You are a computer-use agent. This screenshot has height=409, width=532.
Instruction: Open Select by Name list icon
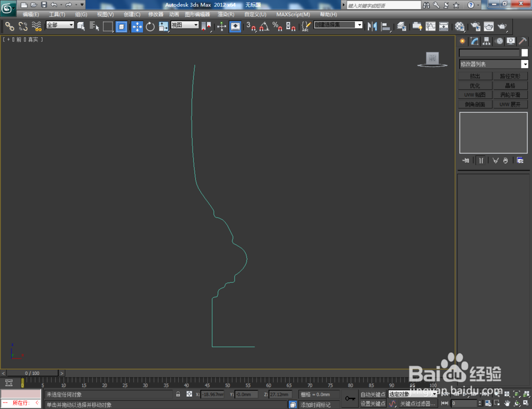tap(94, 27)
